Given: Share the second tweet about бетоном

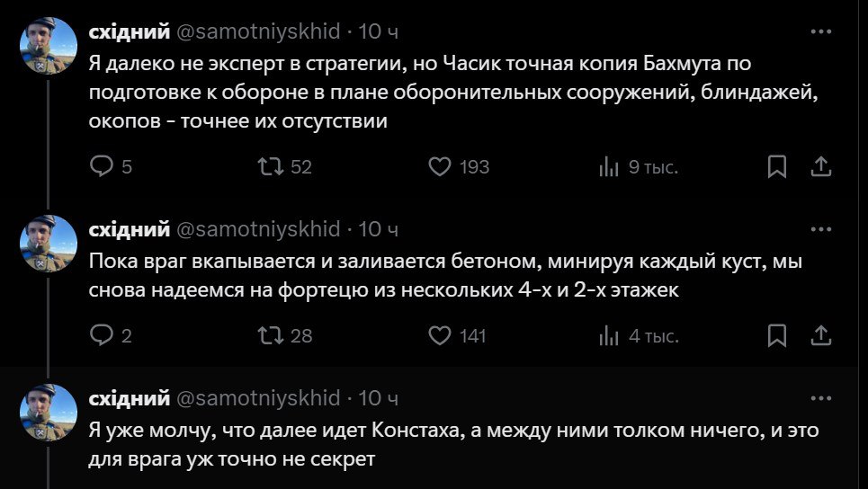Looking at the screenshot, I should 820,336.
